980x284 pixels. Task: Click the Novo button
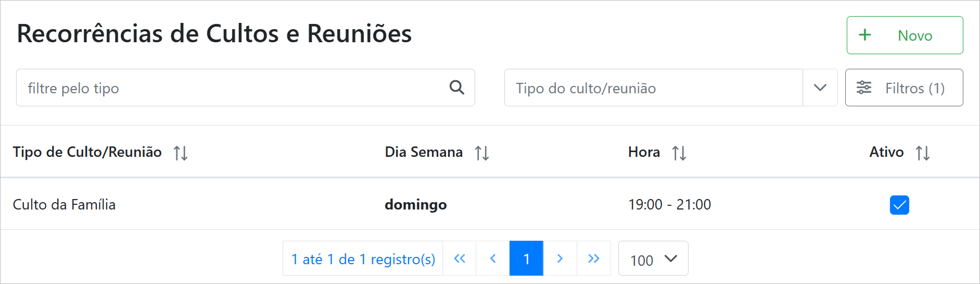[x=905, y=35]
